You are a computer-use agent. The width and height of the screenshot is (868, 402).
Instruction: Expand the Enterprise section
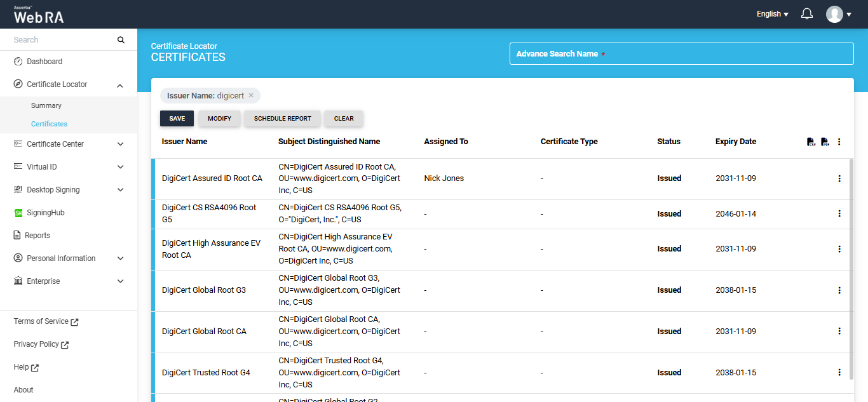121,281
